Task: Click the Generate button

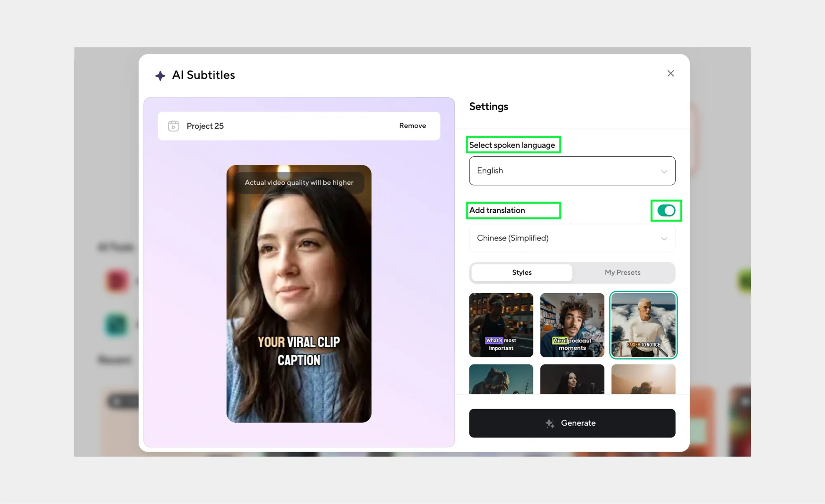Action: click(572, 423)
